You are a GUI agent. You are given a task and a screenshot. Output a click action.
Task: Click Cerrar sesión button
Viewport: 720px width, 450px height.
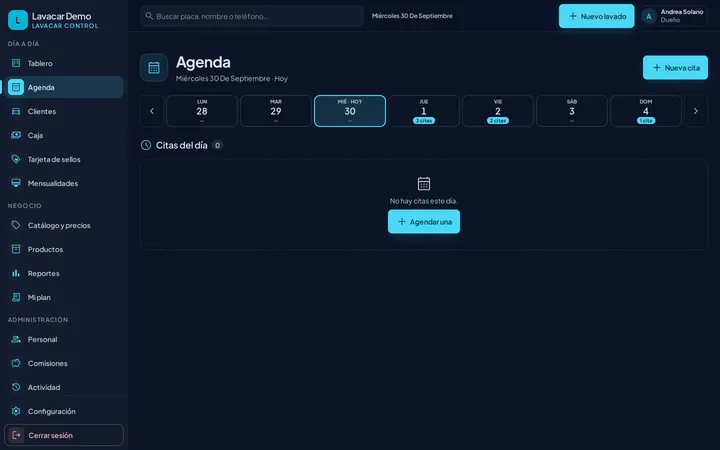tap(64, 435)
